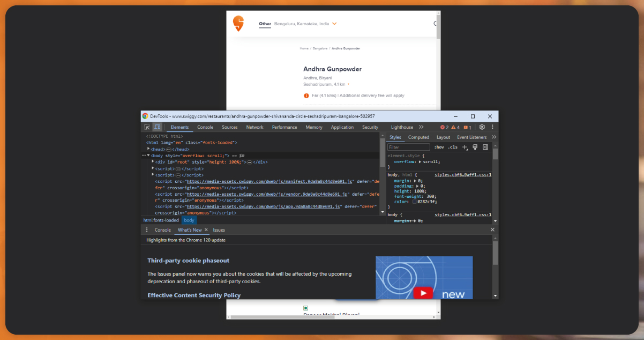
Task: Expand the div id root node
Action: tap(153, 161)
